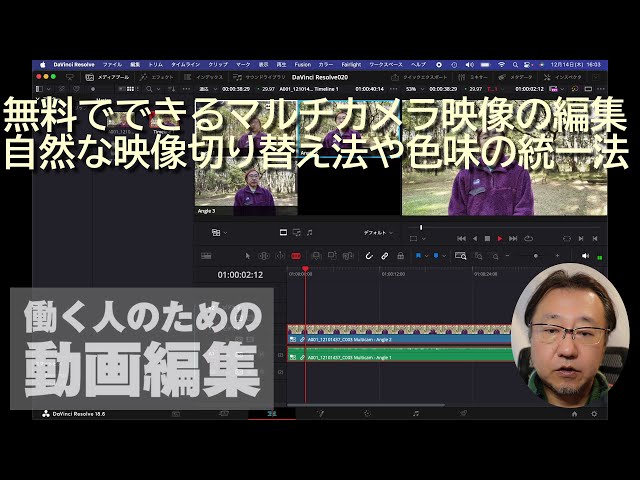Toggle timeline snapping magnet icon
Image resolution: width=640 pixels, height=480 pixels.
pos(368,256)
